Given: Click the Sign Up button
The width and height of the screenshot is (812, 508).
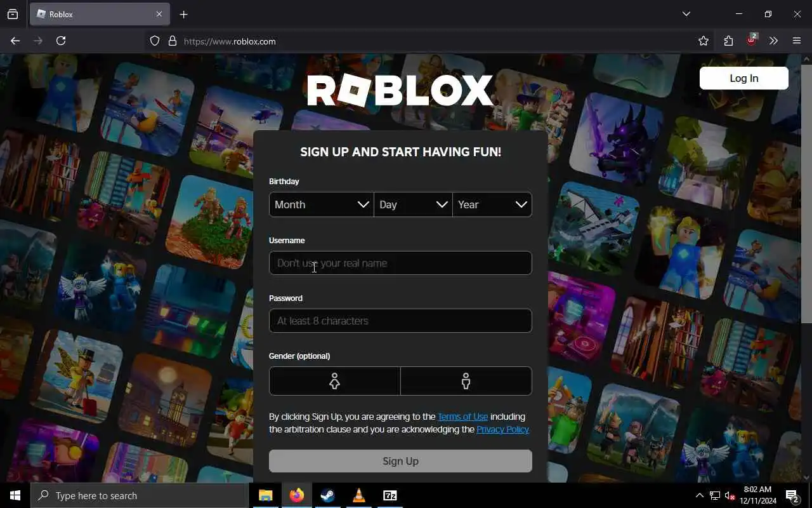Looking at the screenshot, I should (x=400, y=461).
